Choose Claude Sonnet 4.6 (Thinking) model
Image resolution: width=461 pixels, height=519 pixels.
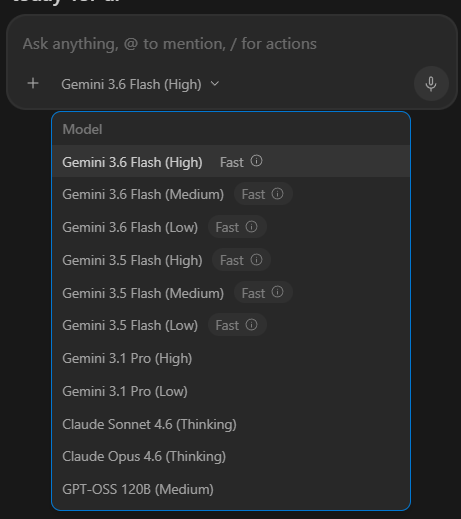(231, 424)
